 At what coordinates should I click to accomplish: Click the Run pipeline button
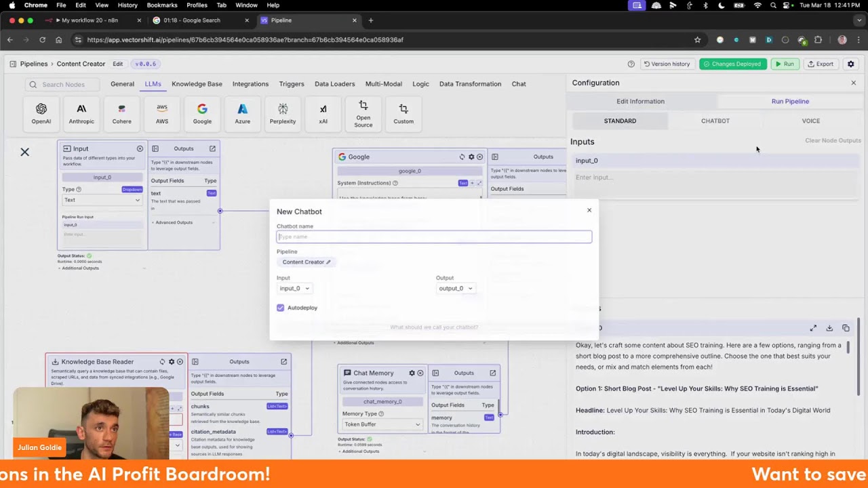tap(785, 64)
